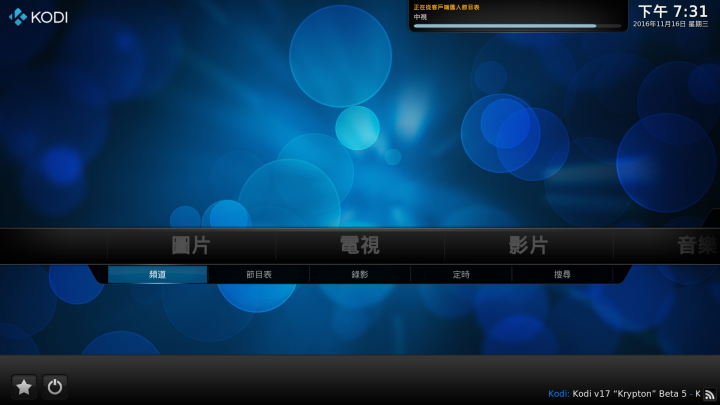Click the Kodi logo

38,17
